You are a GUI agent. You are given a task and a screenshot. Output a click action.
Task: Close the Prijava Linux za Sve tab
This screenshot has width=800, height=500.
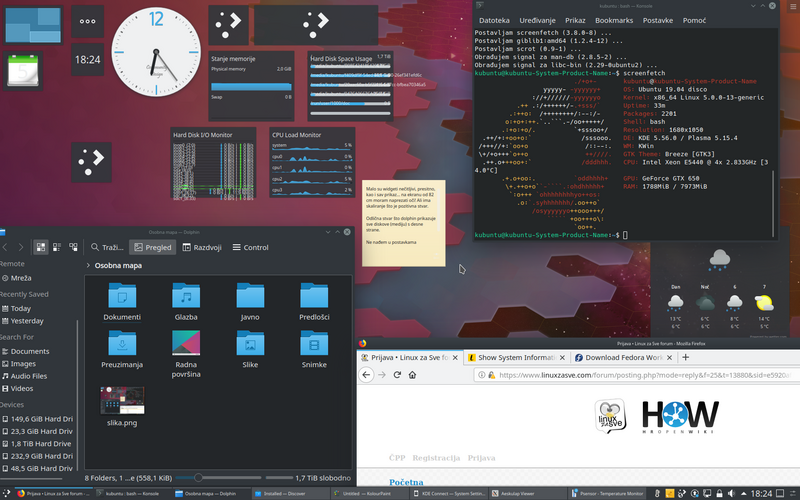coord(455,358)
